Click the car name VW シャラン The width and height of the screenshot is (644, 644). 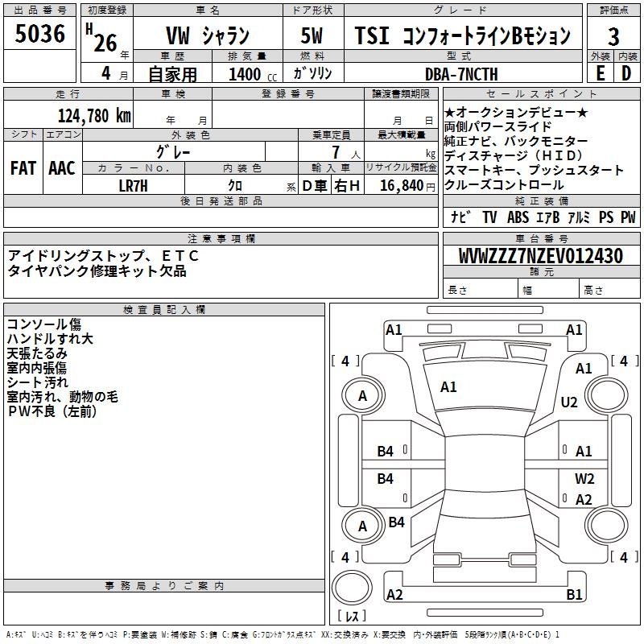click(208, 35)
